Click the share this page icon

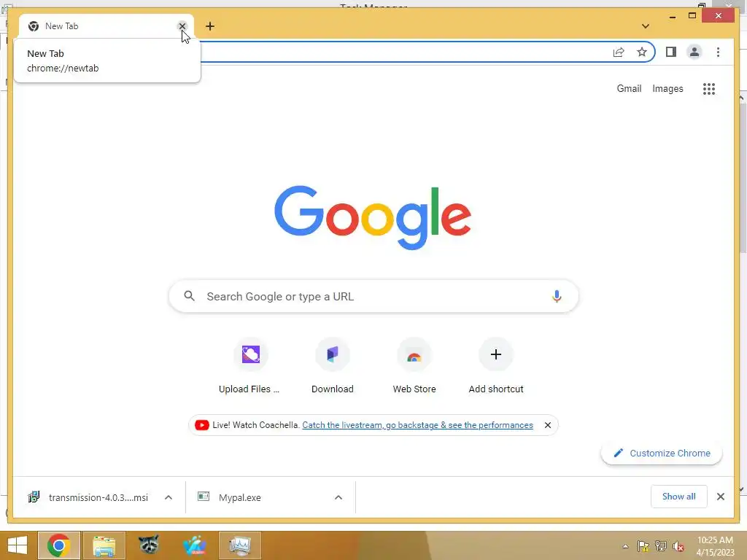(x=619, y=52)
